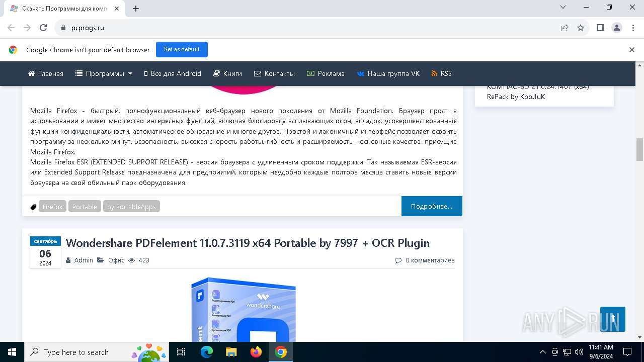Screen dimensions: 644x362
Task: Switch to Chrome on taskbar
Action: (x=281, y=352)
